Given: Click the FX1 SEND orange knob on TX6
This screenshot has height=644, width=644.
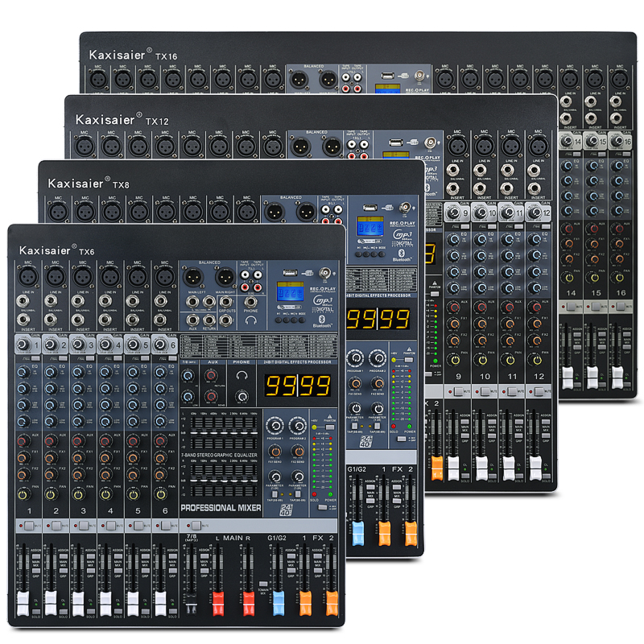Looking at the screenshot, I should tap(275, 452).
